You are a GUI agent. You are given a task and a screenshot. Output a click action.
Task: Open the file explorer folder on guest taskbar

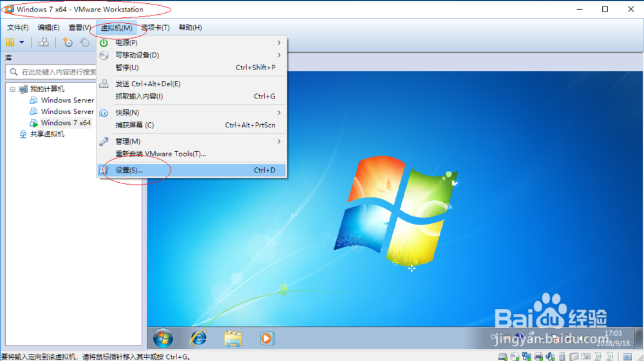tap(233, 338)
